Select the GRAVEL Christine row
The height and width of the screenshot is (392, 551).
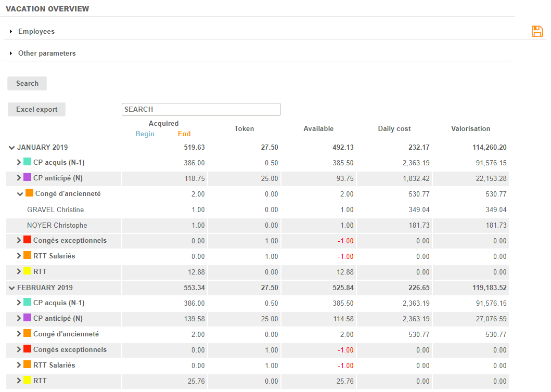pyautogui.click(x=55, y=210)
